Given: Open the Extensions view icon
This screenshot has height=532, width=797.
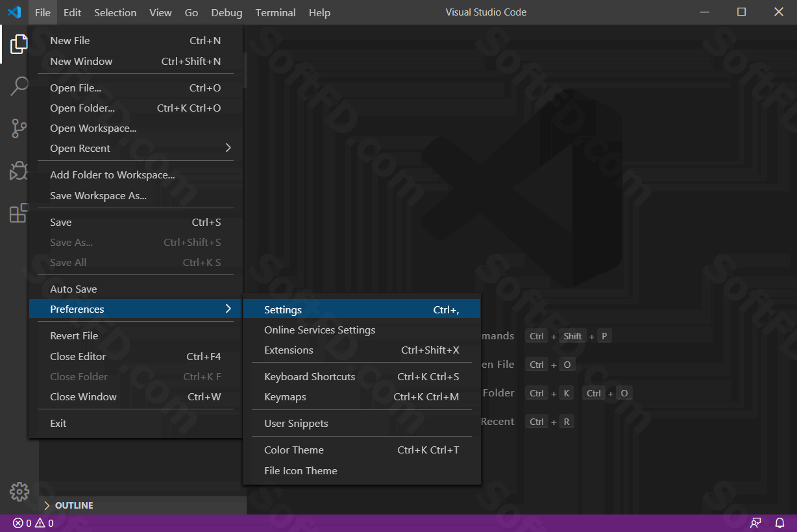Looking at the screenshot, I should (19, 213).
